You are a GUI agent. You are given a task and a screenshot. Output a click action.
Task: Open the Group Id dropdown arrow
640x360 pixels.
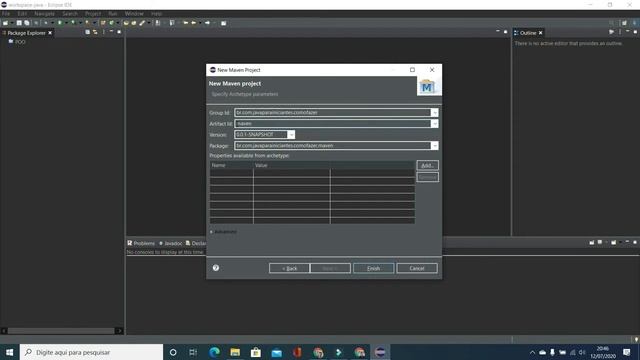tap(434, 113)
